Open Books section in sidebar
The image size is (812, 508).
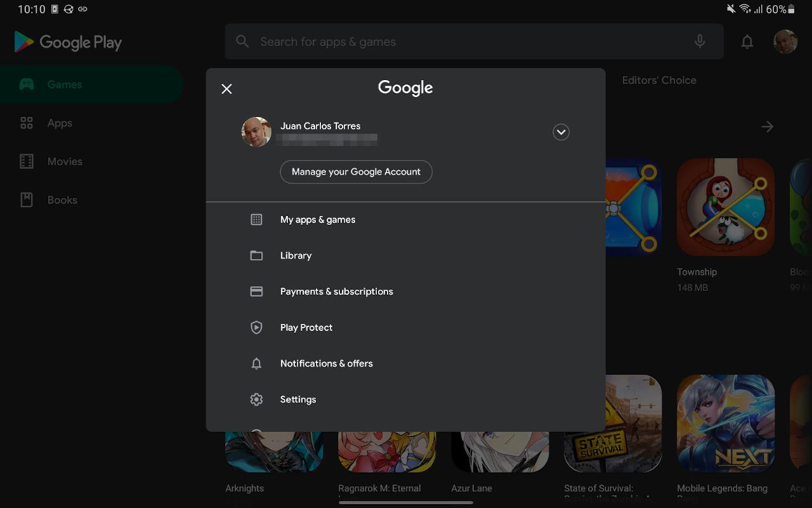[62, 200]
